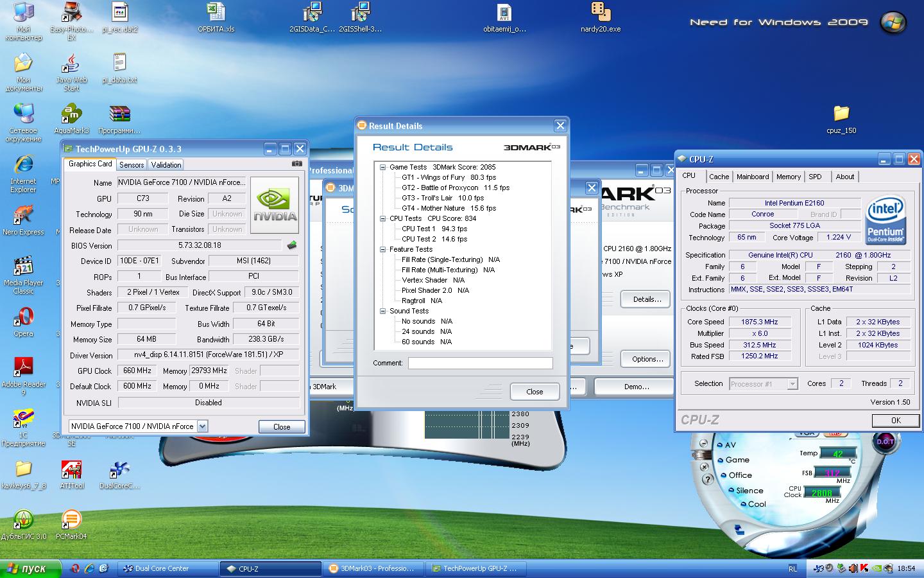Open the nardy20.exe dice icon
The image size is (924, 578).
click(x=601, y=17)
